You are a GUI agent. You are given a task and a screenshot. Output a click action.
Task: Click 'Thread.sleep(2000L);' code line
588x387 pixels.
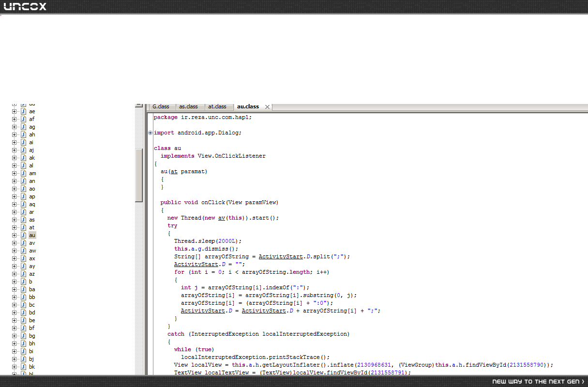pos(208,241)
